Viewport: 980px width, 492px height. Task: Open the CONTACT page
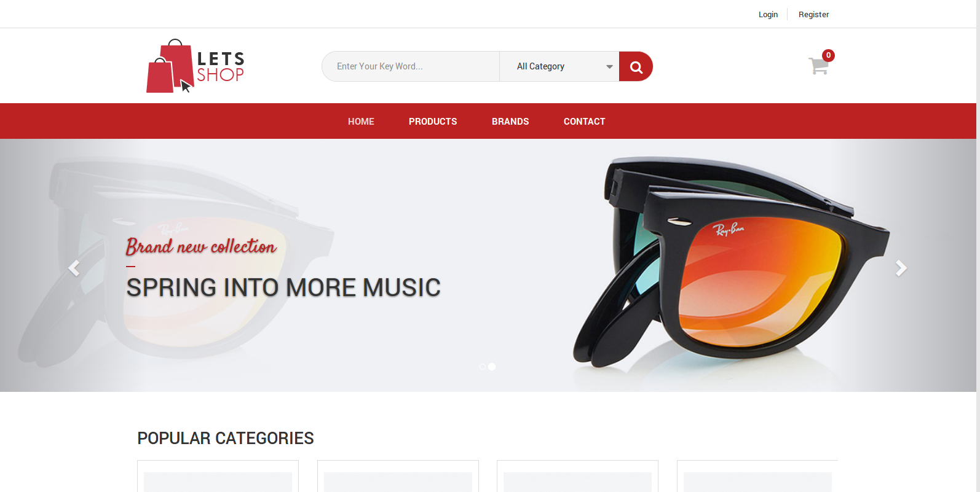585,122
